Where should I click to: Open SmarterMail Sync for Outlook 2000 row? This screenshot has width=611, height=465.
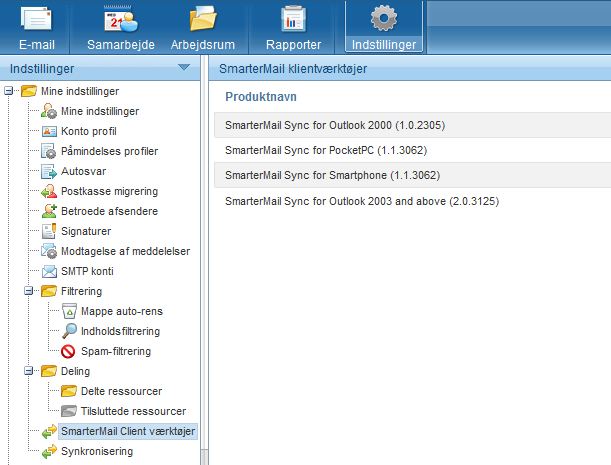pyautogui.click(x=412, y=125)
